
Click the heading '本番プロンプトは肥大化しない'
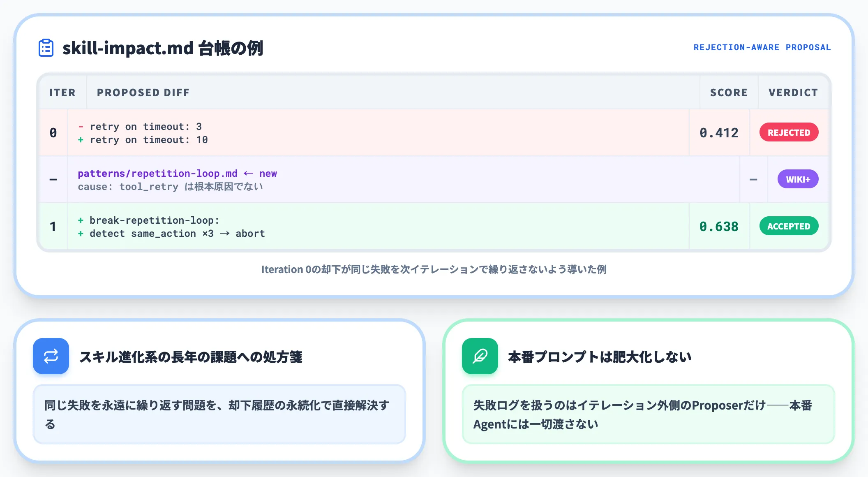[x=600, y=357]
